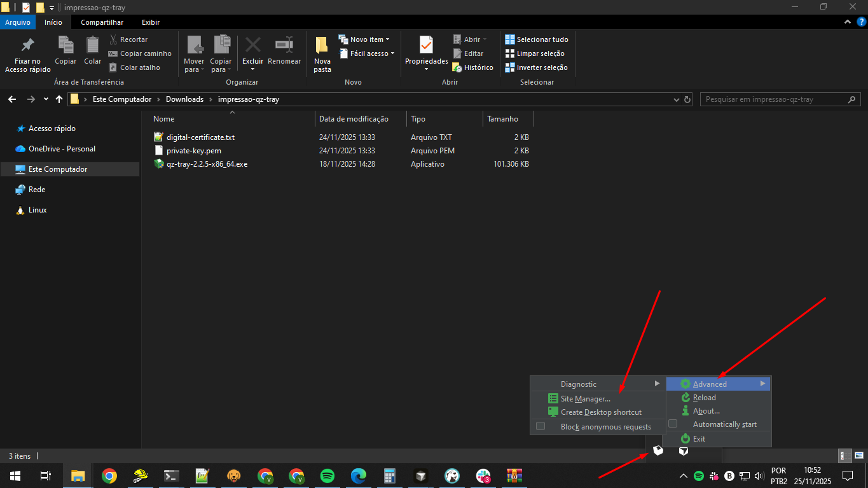
Task: Switch to large icons view toggle
Action: (858, 456)
